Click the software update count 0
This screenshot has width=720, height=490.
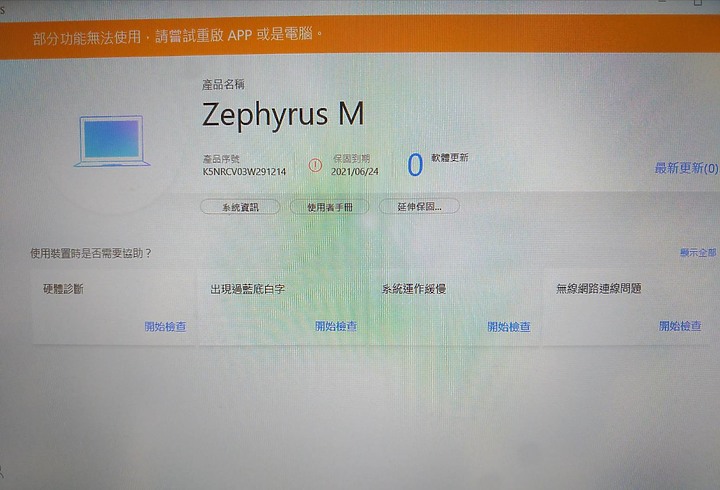coord(415,165)
